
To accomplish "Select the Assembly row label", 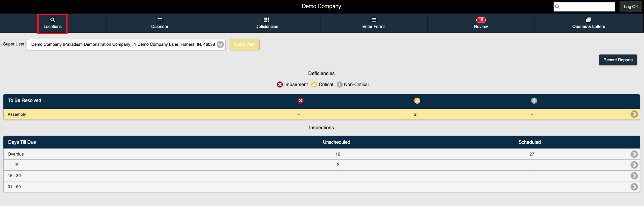I will (17, 114).
